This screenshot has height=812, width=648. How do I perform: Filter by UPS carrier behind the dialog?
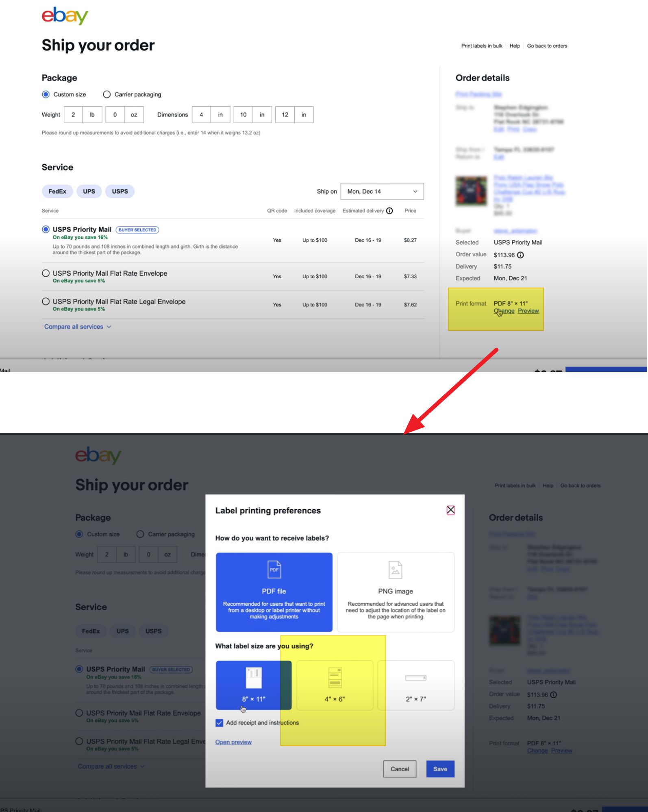pos(122,631)
